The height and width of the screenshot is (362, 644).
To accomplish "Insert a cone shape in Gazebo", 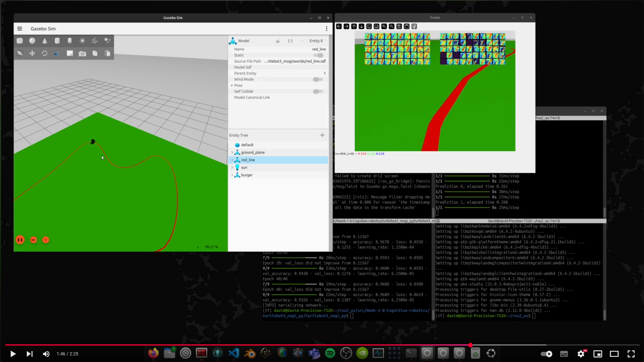I will (x=45, y=41).
